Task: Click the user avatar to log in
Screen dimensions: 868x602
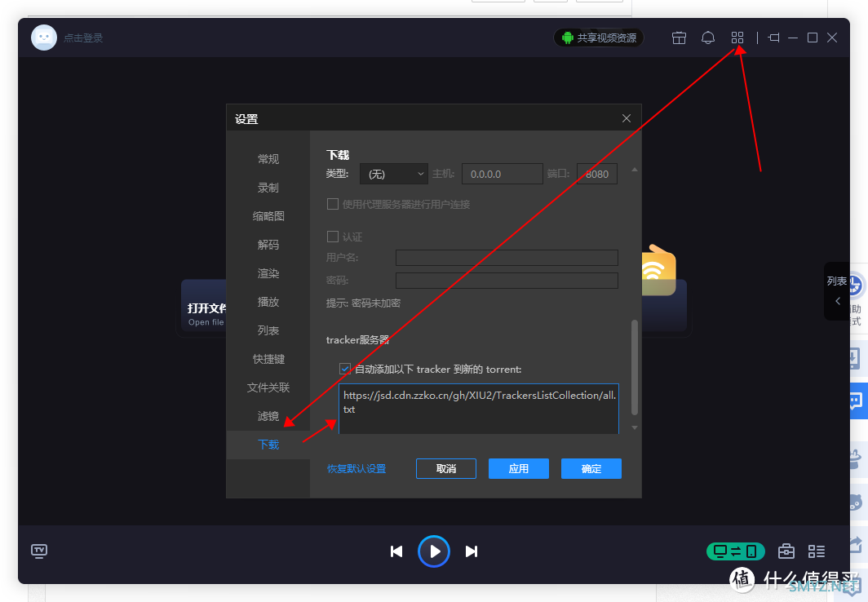Action: [x=44, y=38]
